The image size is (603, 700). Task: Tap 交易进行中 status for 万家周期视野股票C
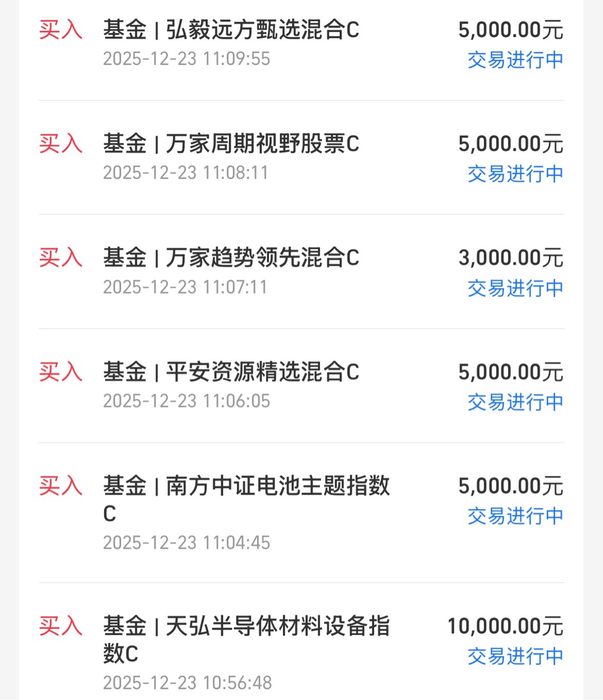(515, 174)
